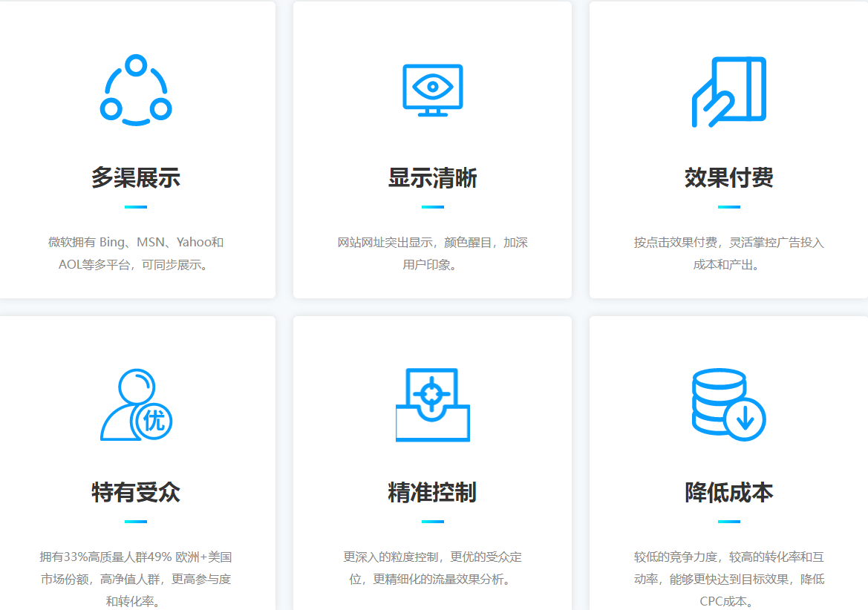Open the 效果付费 title
This screenshot has width=868, height=610.
(728, 178)
